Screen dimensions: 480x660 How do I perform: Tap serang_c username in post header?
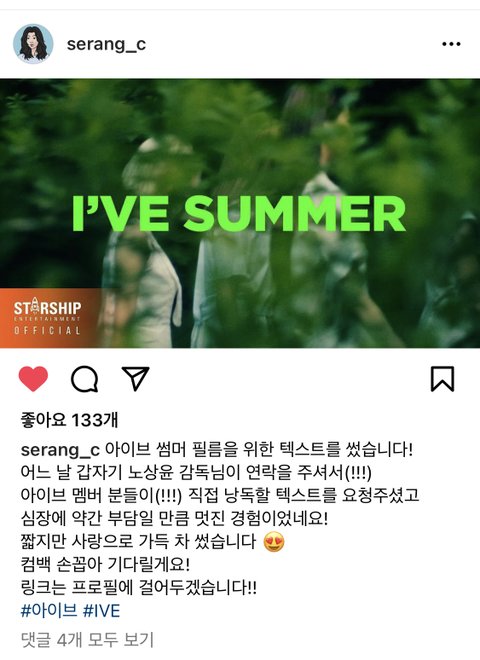pyautogui.click(x=106, y=44)
